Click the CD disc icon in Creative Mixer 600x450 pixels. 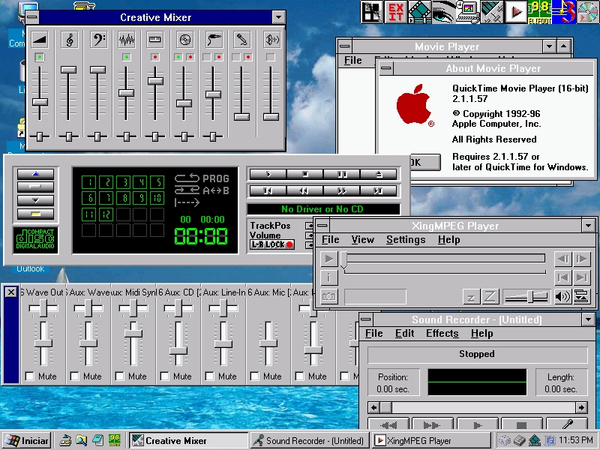pyautogui.click(x=184, y=39)
